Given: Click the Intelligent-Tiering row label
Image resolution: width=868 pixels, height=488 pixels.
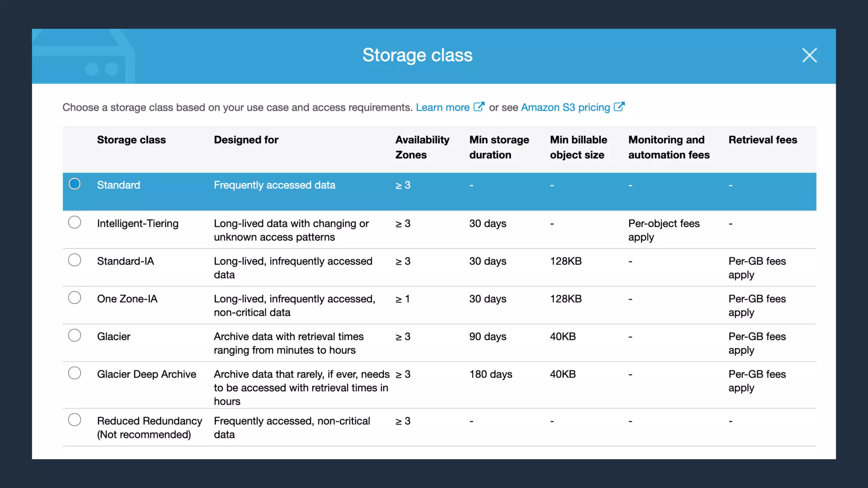Looking at the screenshot, I should coord(138,224).
